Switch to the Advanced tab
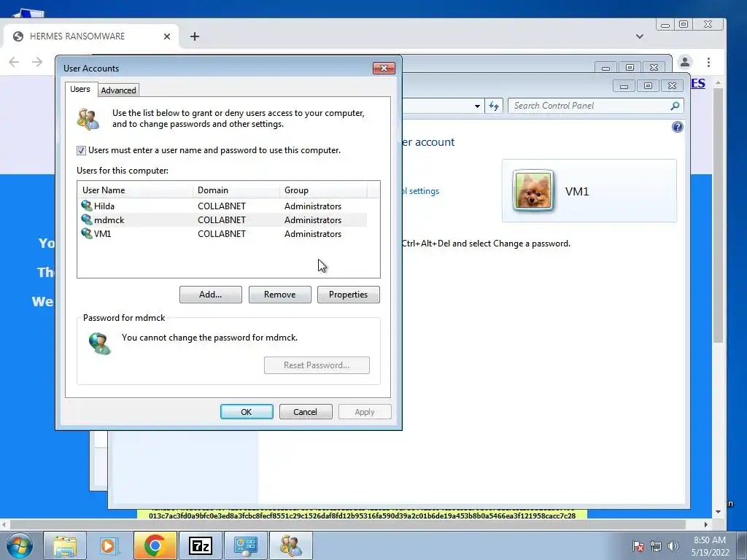This screenshot has height=560, width=747. pyautogui.click(x=118, y=90)
